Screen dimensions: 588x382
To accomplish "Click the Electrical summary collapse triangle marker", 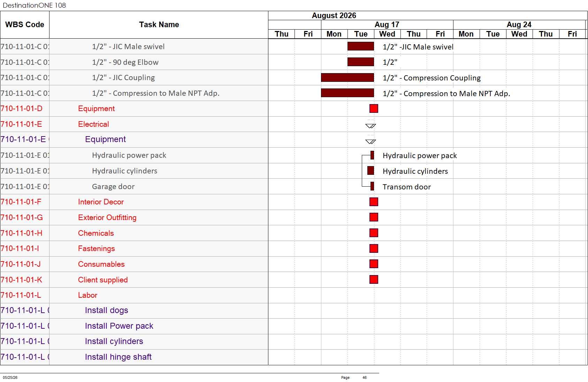I will click(x=371, y=126).
